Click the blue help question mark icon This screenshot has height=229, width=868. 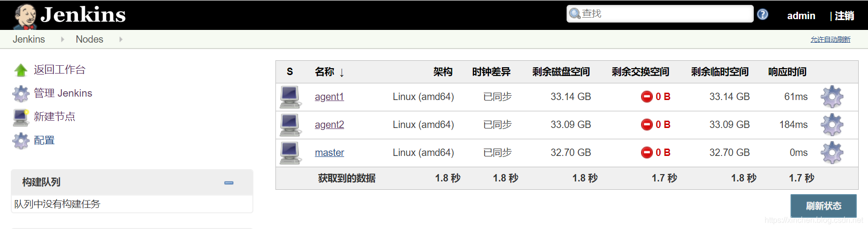pos(762,15)
